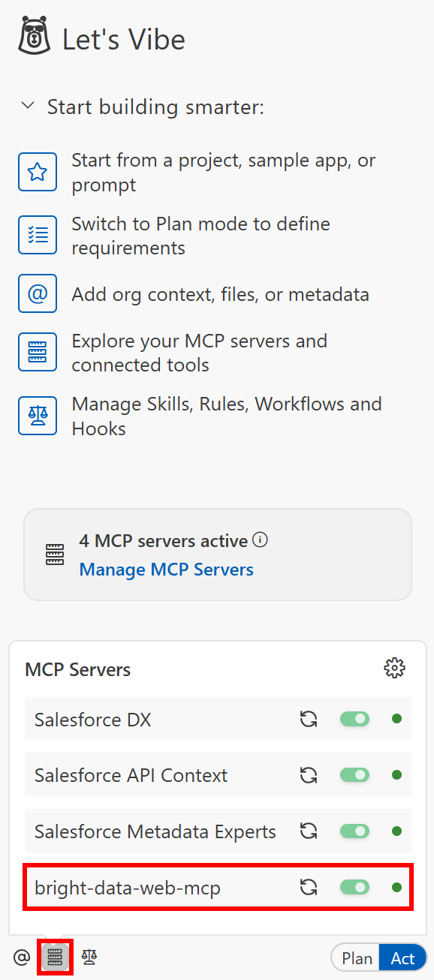
Task: Open MCP Servers settings gear
Action: point(394,668)
